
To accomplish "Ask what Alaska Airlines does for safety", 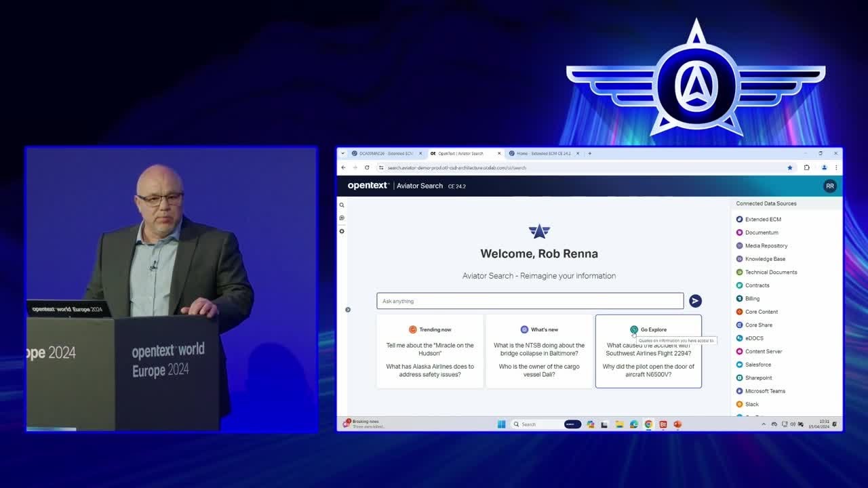I will [x=430, y=371].
